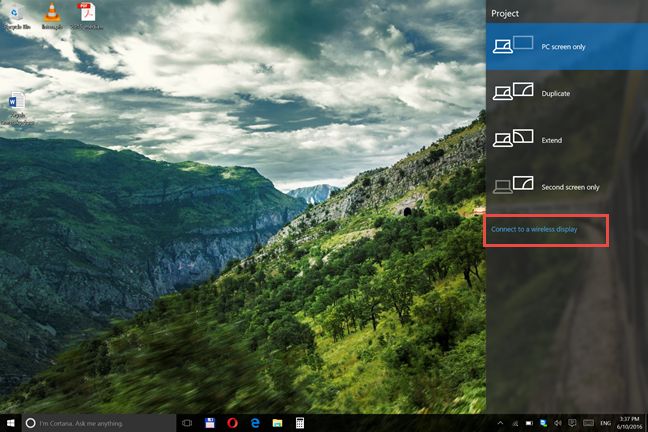Click the blue sync icon in system tray
Image resolution: width=648 pixels, height=432 pixels.
[x=543, y=423]
